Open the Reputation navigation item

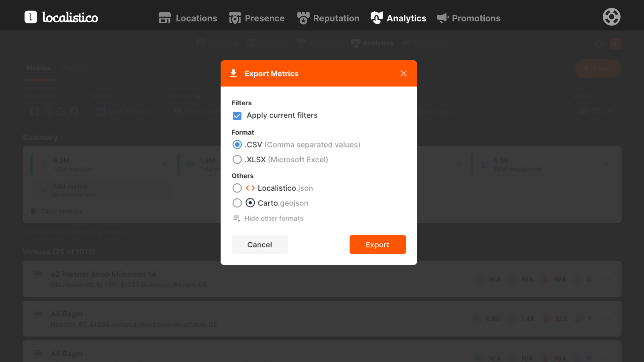[336, 18]
